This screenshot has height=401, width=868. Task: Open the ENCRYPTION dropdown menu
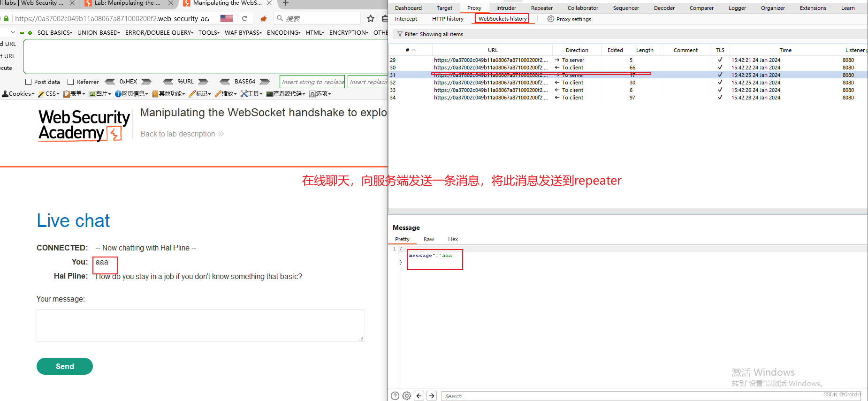coord(349,33)
